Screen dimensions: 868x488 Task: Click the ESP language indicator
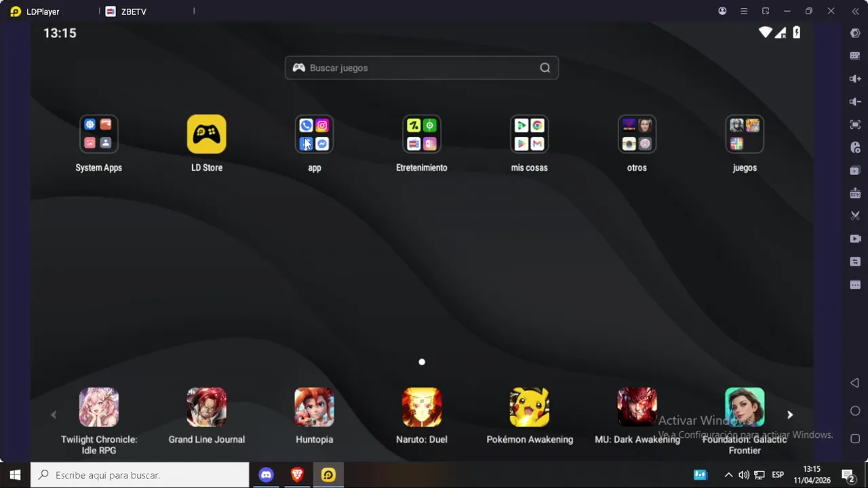[x=778, y=475]
